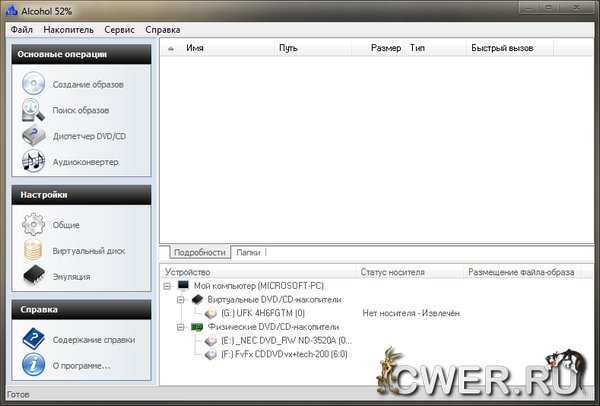Click the Справка panel header
This screenshot has height=406, width=600.
point(82,310)
